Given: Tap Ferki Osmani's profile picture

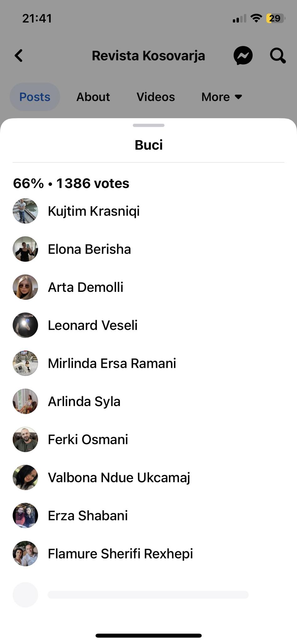Looking at the screenshot, I should pos(25,439).
